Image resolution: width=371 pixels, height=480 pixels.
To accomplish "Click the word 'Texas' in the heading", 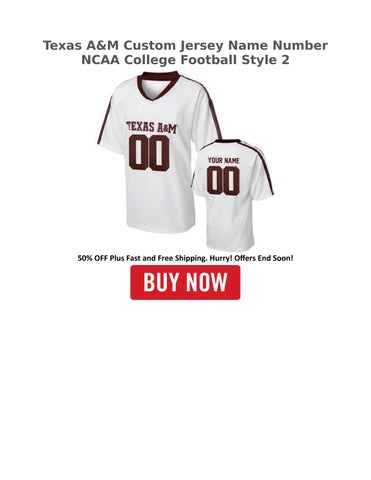I will (x=59, y=46).
